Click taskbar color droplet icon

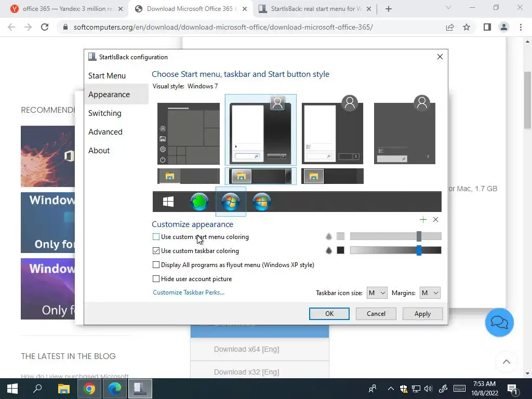(329, 250)
